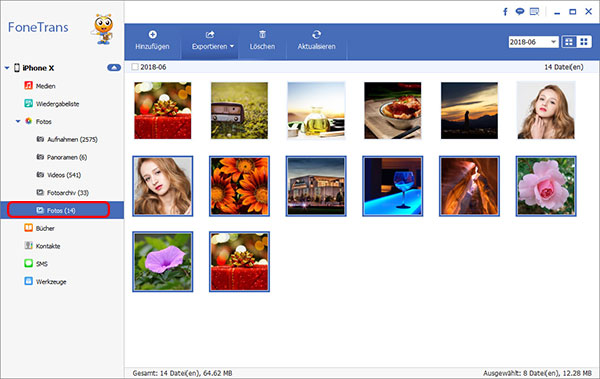Switch to small grid view
600x379 pixels.
tap(584, 42)
